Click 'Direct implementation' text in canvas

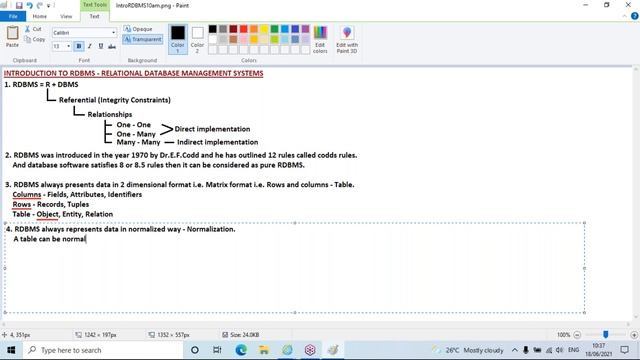coord(212,129)
